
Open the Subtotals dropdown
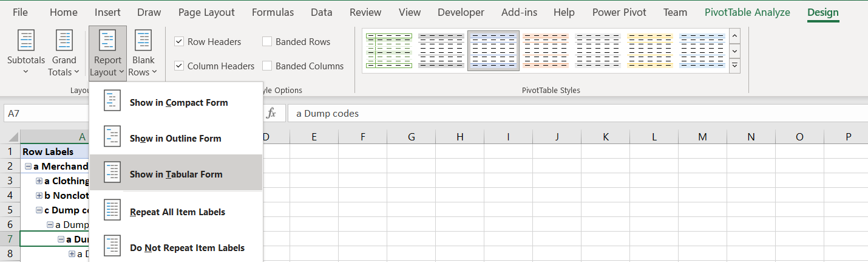pos(26,53)
